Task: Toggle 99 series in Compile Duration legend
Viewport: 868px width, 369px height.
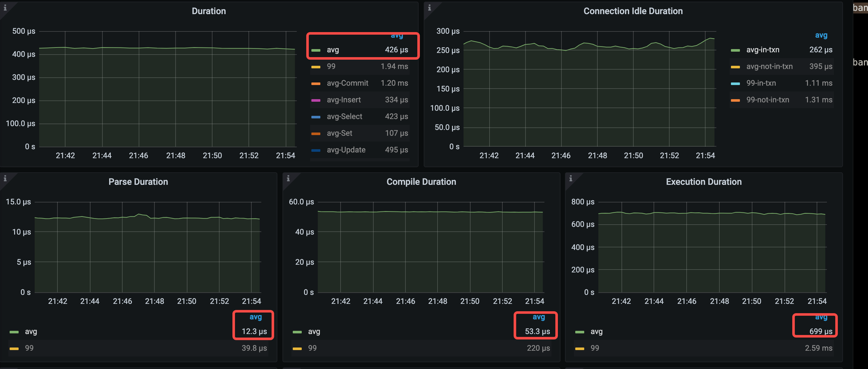Action: pyautogui.click(x=312, y=348)
